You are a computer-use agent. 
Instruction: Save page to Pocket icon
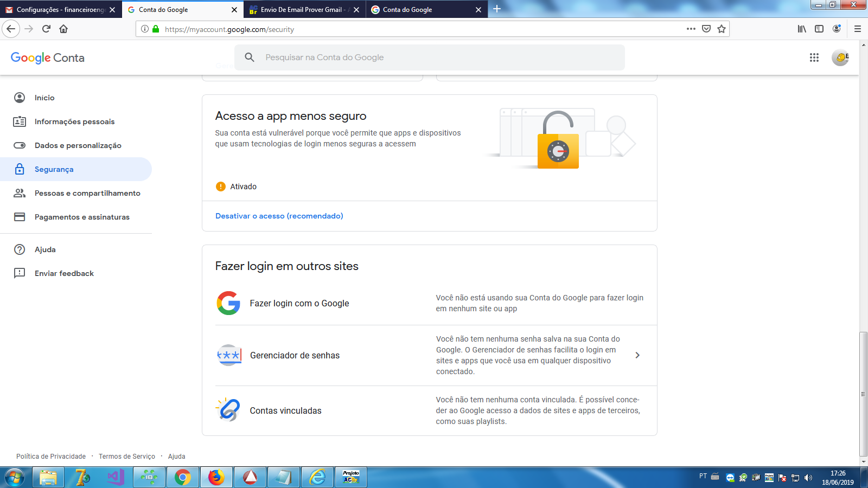pyautogui.click(x=706, y=29)
